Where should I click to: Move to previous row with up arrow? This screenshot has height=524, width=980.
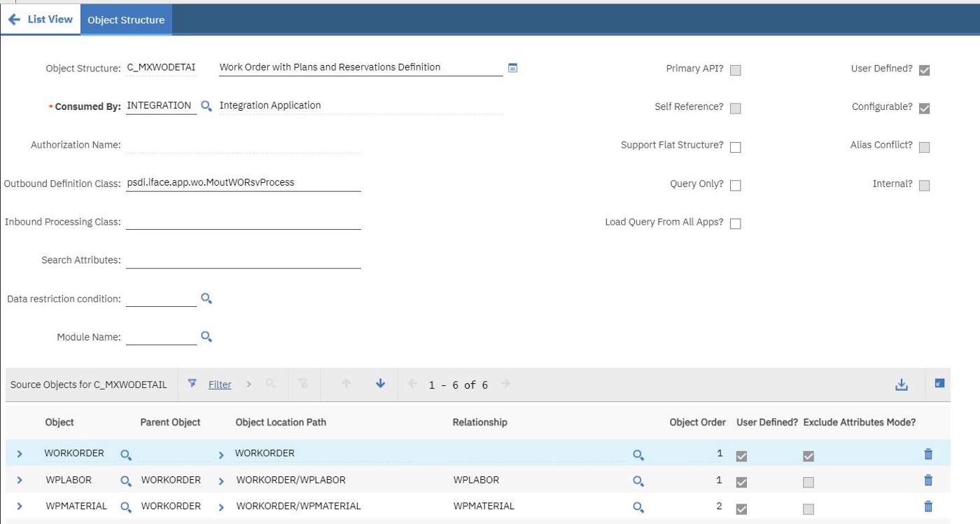[346, 384]
